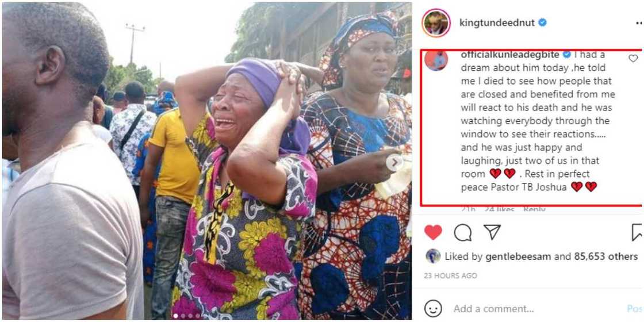The width and height of the screenshot is (644, 322).
Task: Open kingtundeednut profile picture
Action: [x=436, y=23]
